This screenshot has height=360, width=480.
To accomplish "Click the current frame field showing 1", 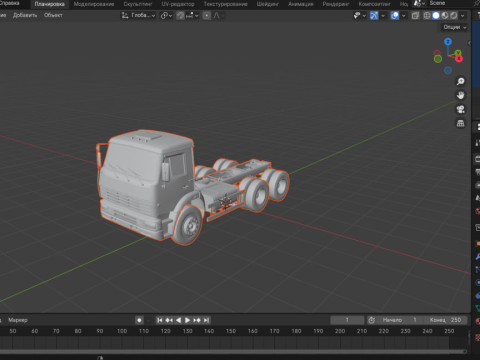I will 347,320.
